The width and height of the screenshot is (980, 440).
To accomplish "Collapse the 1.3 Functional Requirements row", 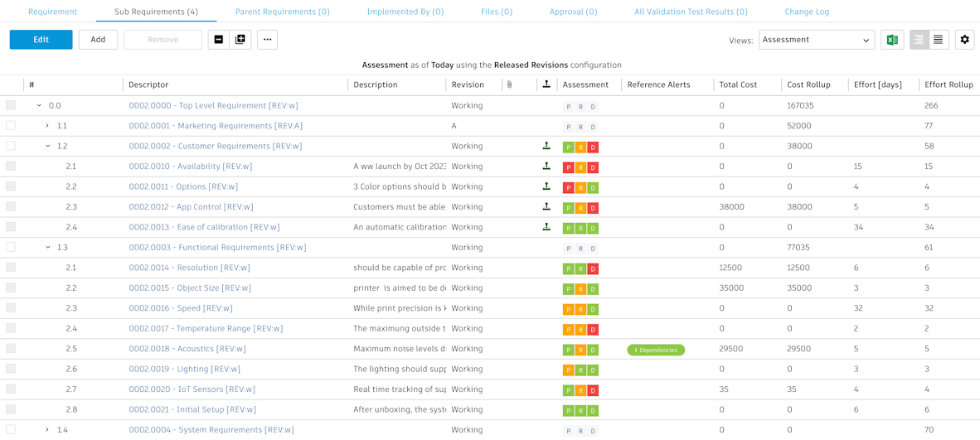I will pos(47,247).
